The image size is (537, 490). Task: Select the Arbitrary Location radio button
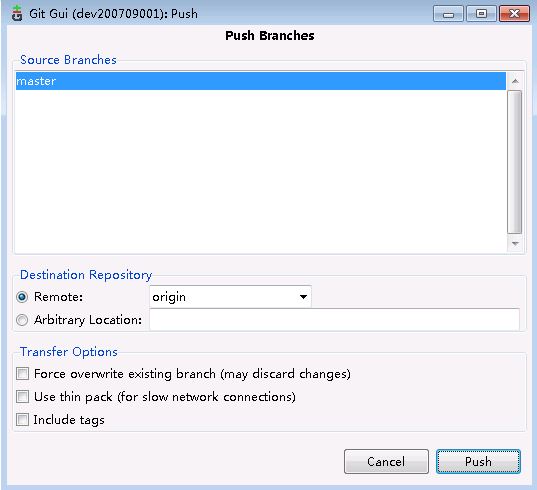(22, 320)
